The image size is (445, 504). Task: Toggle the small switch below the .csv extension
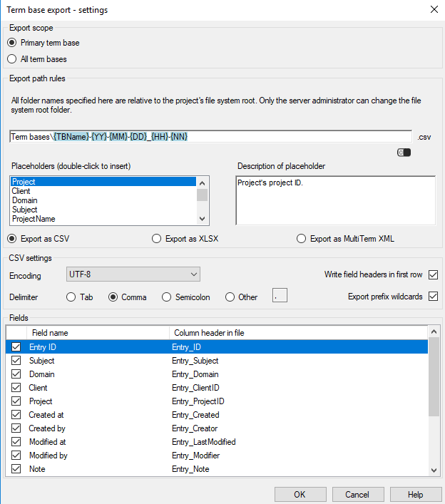[404, 153]
